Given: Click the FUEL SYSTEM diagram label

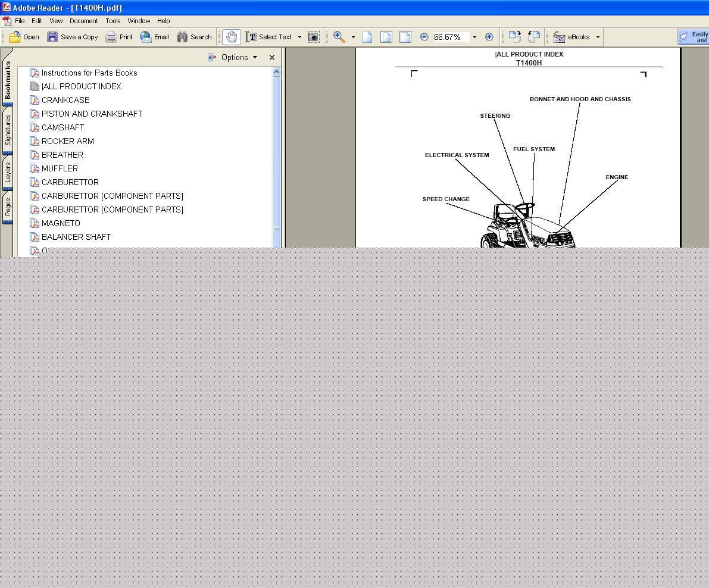Looking at the screenshot, I should point(534,149).
